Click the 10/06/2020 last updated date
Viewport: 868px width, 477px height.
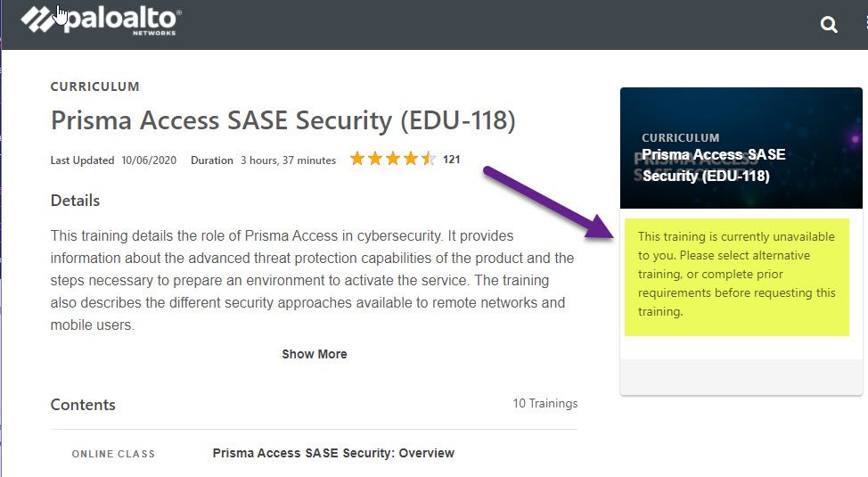coord(149,160)
